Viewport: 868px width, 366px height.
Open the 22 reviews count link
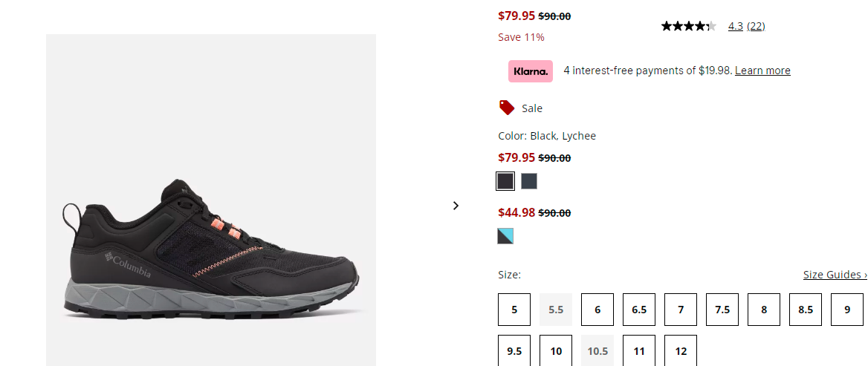pos(756,26)
